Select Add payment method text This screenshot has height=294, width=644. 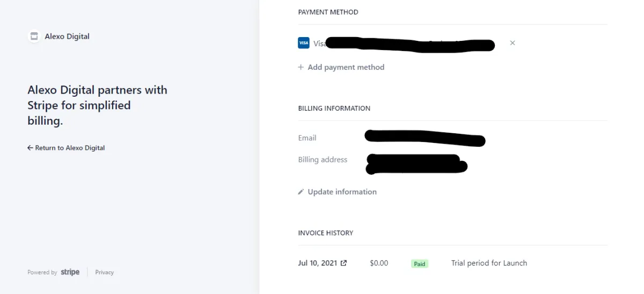coord(346,67)
